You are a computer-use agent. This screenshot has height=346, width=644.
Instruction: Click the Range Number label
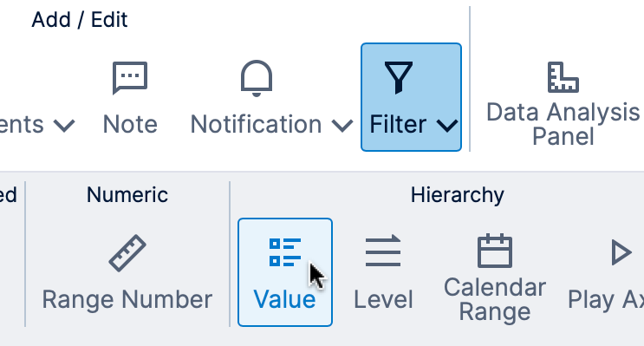pyautogui.click(x=127, y=299)
